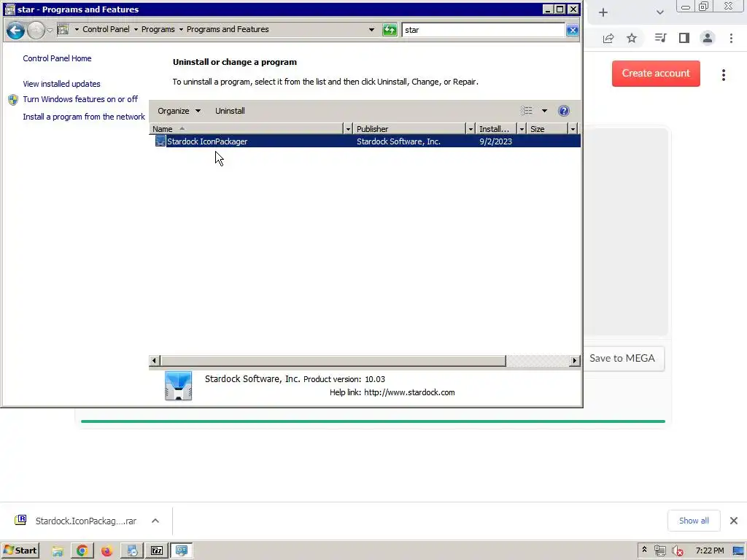Click the horizontal scrollbar right arrow
Screen dimensions: 747x560
click(575, 360)
